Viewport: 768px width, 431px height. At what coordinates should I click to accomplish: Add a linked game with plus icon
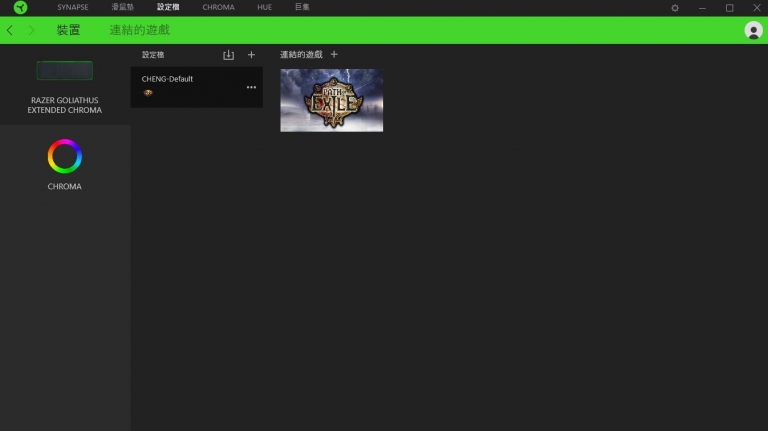[334, 54]
